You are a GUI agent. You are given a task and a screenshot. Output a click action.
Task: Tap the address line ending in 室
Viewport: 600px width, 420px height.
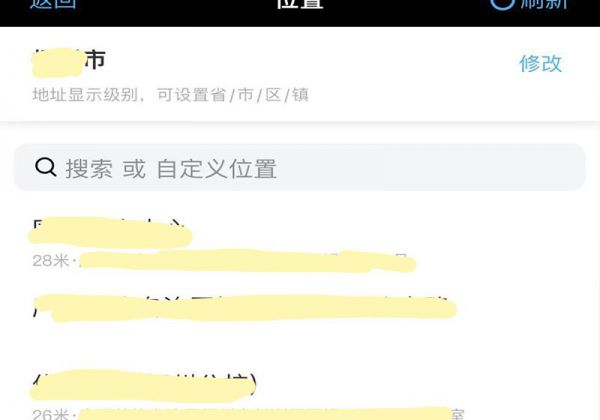point(271,414)
